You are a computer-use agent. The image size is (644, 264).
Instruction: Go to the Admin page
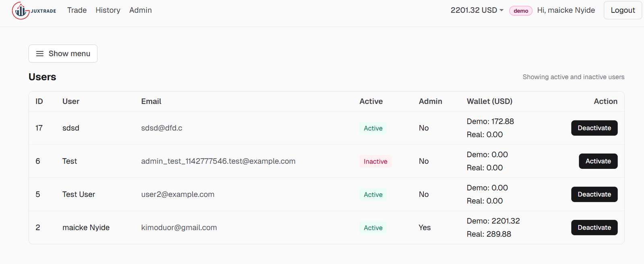click(140, 10)
